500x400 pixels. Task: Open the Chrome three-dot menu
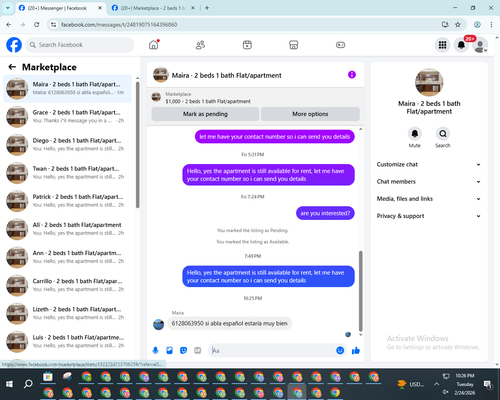click(491, 24)
